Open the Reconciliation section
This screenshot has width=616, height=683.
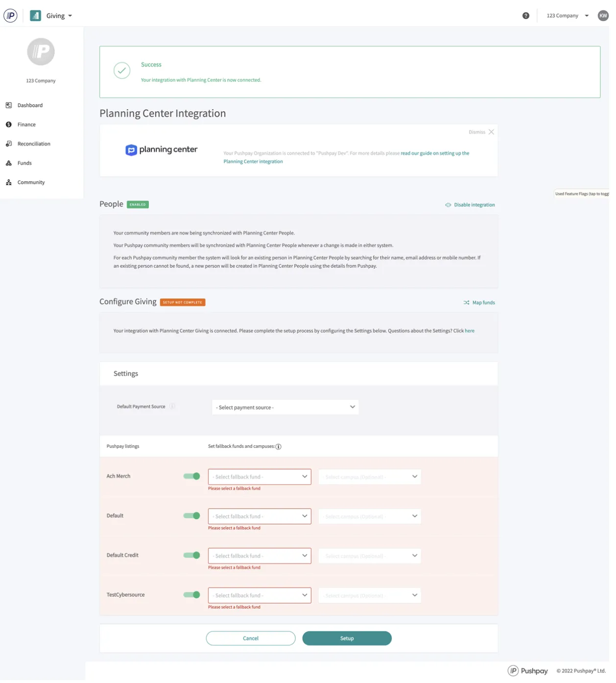coord(33,144)
